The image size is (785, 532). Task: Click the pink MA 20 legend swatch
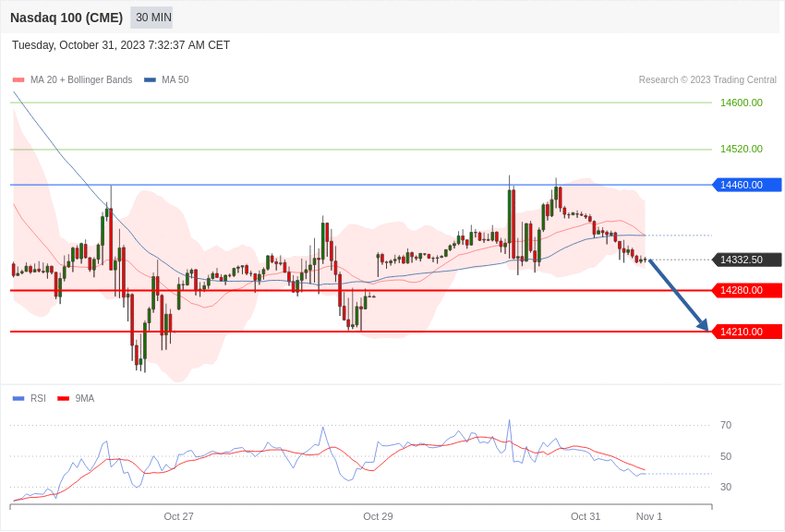18,80
